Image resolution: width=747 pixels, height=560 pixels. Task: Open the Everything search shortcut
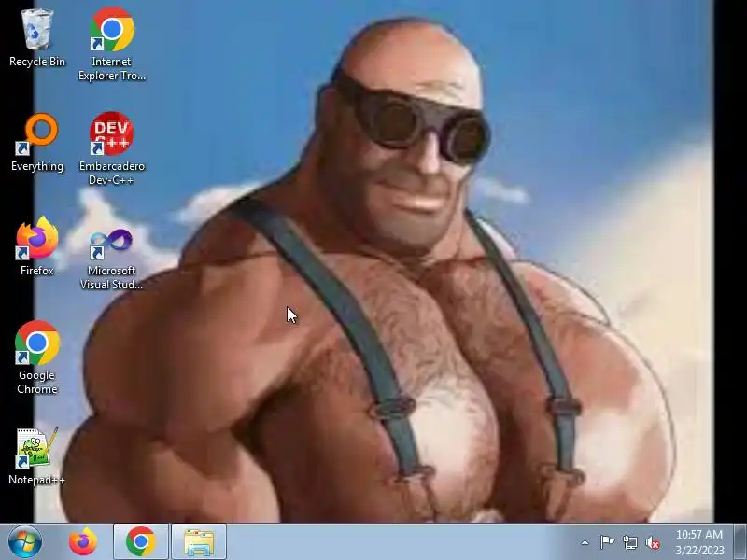coord(37,143)
